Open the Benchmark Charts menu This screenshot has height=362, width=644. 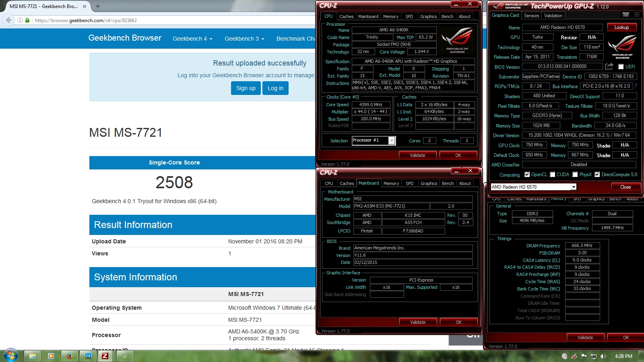tap(296, 39)
